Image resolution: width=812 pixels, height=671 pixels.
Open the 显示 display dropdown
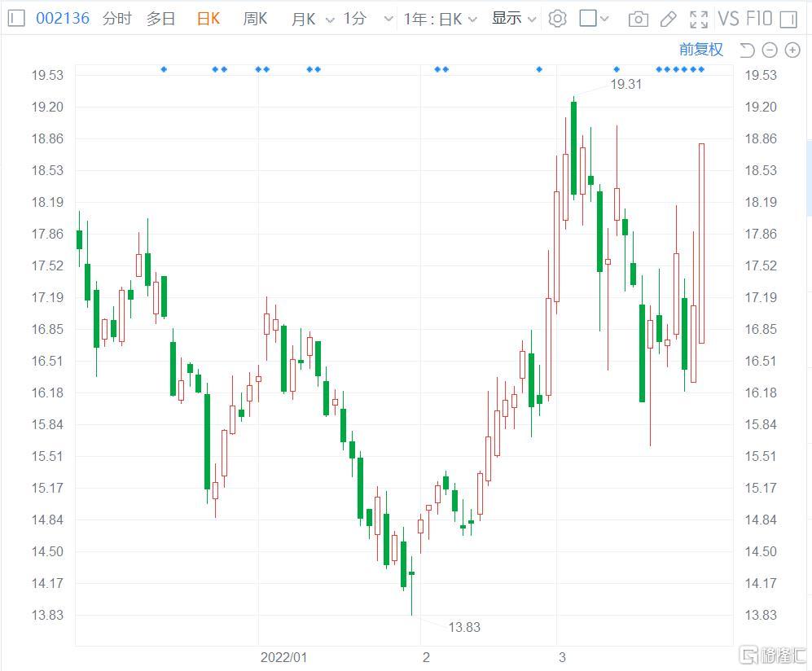tap(513, 20)
